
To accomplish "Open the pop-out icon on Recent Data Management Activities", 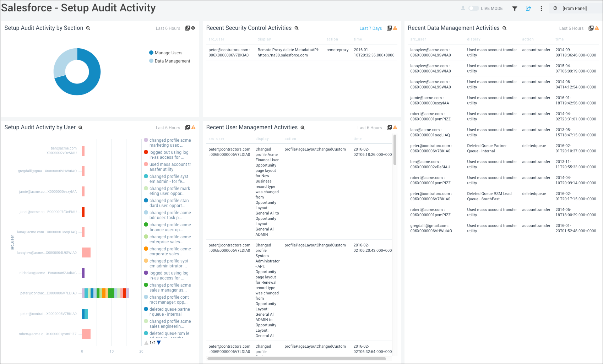I will [x=590, y=27].
